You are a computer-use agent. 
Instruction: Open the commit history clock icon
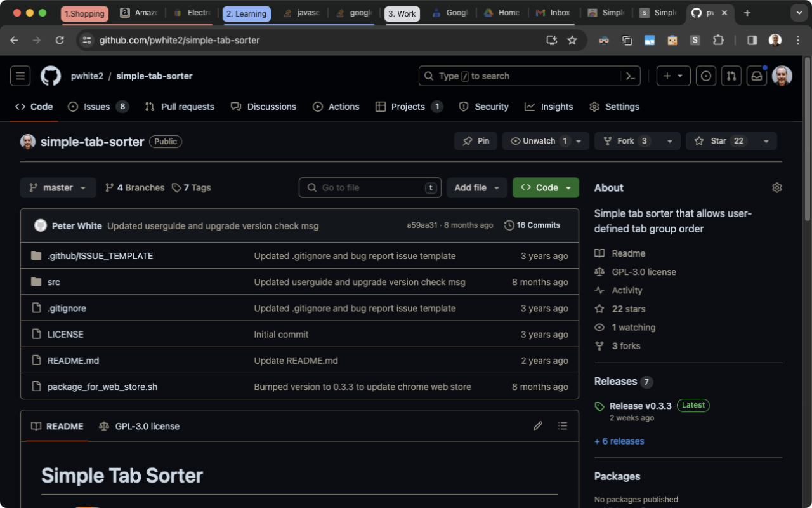(509, 225)
